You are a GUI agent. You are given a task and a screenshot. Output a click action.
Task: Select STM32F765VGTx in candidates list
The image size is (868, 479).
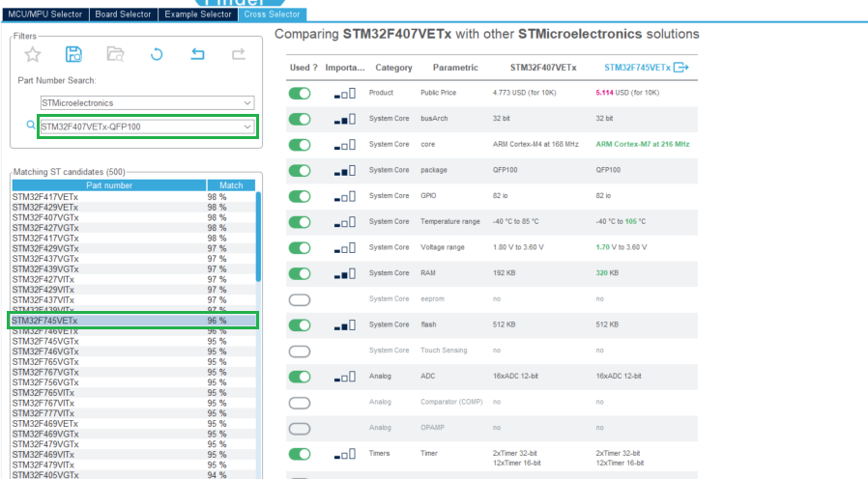[x=132, y=362]
